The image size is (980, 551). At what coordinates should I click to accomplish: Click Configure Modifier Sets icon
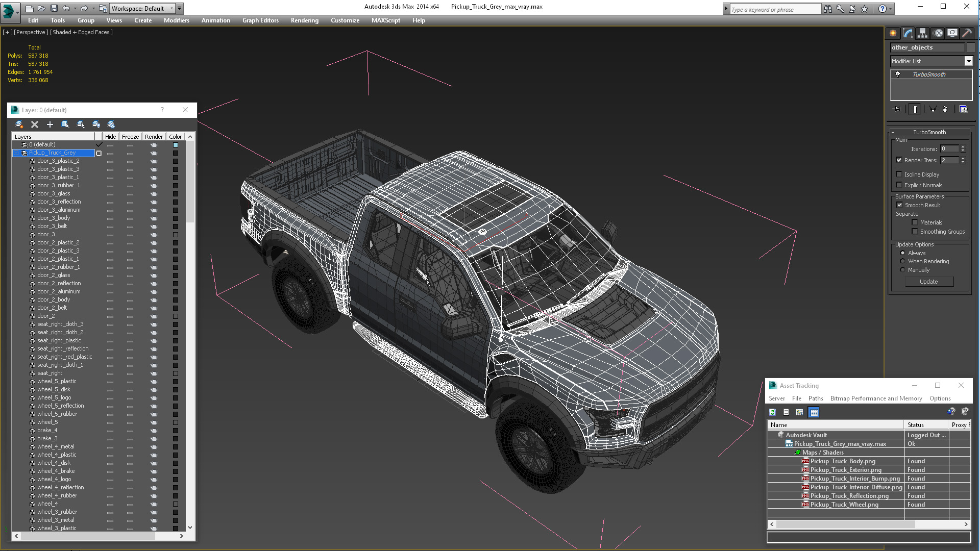click(963, 109)
